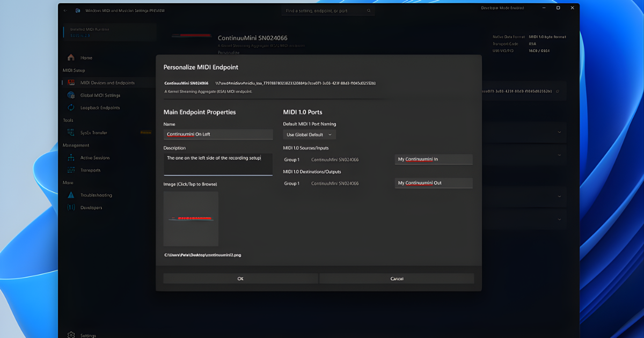
Task: Click the MIDI 1.0 Ports heading
Action: [303, 112]
